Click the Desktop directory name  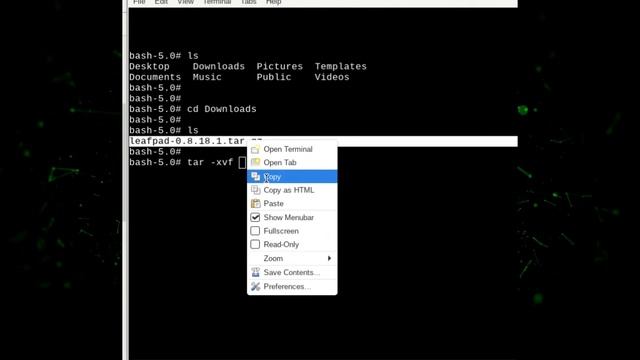[149, 67]
